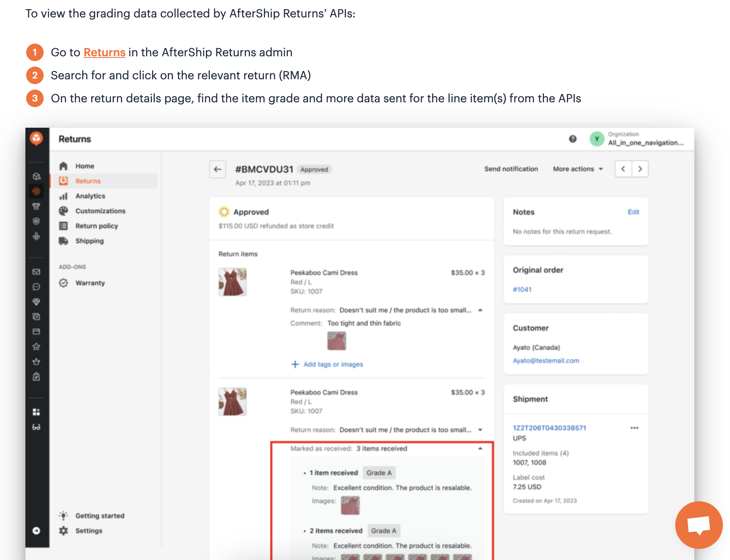Click the Getting started lightbulb icon

tap(63, 516)
